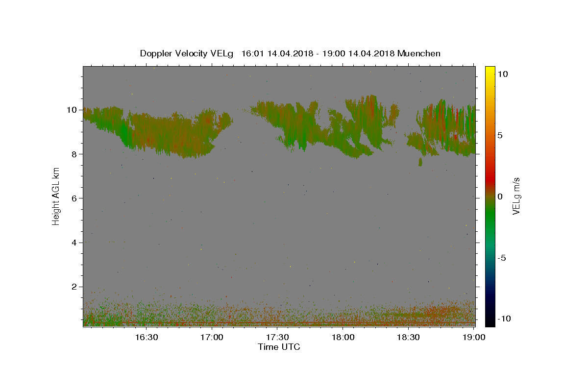Click the 16:30 time tick label
Screen dimensions: 588x392
tap(146, 337)
